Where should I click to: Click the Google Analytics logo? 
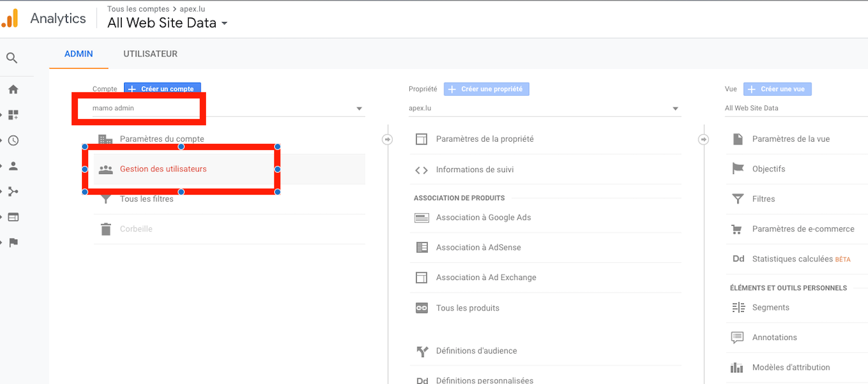tap(10, 19)
